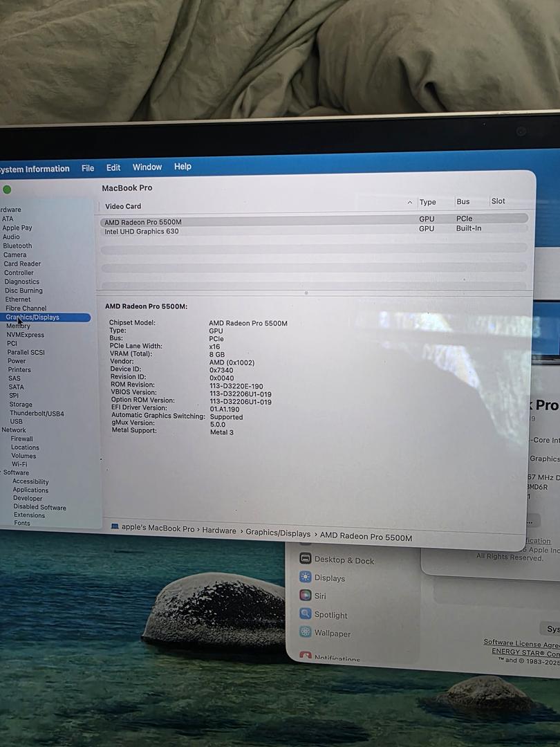This screenshot has width=560, height=747.
Task: Click the Displays icon in System Settings
Action: pos(305,577)
